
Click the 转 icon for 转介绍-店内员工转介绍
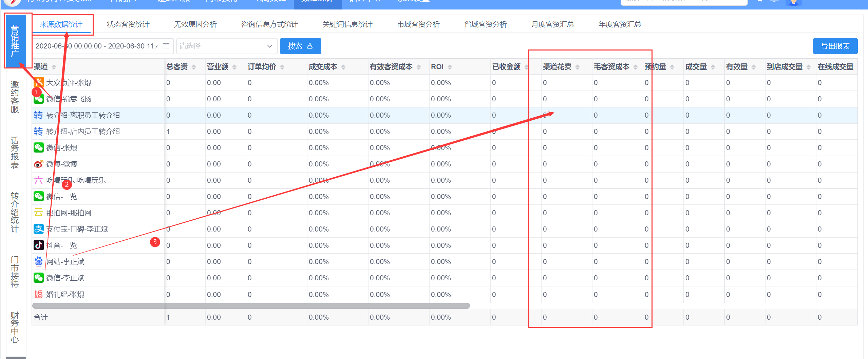tap(38, 132)
